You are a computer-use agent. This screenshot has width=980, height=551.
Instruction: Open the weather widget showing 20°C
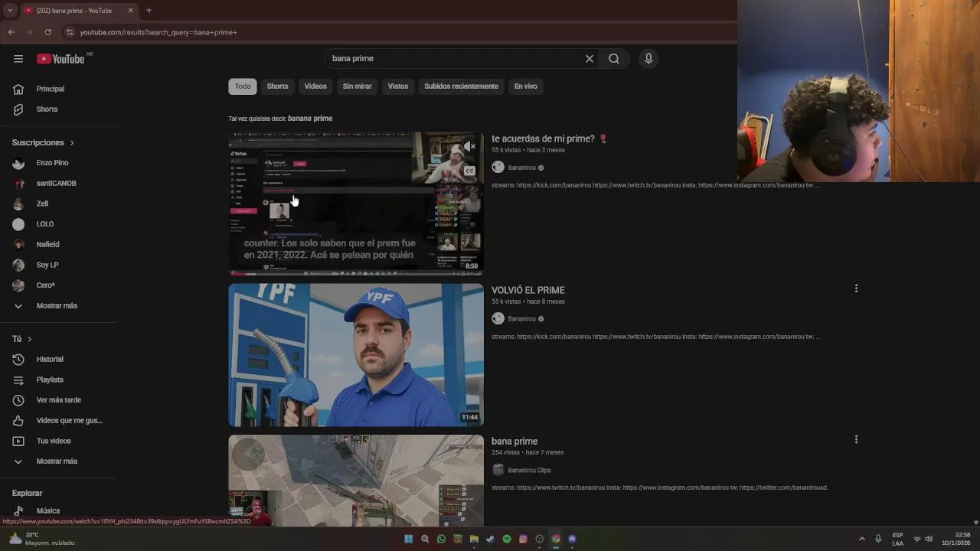tap(42, 539)
